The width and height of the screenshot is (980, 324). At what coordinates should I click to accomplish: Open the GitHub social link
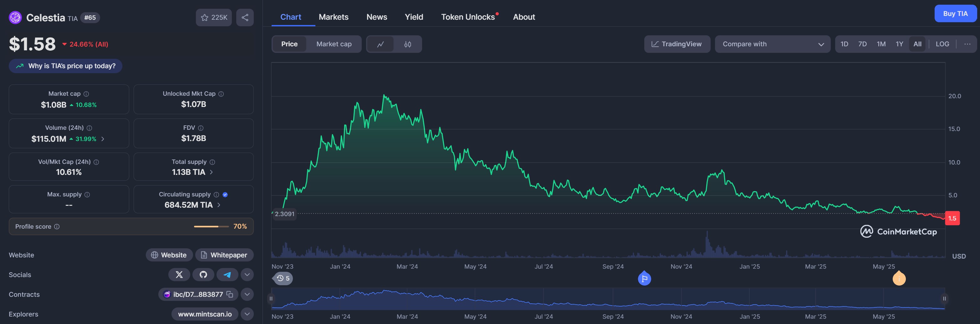pos(203,275)
